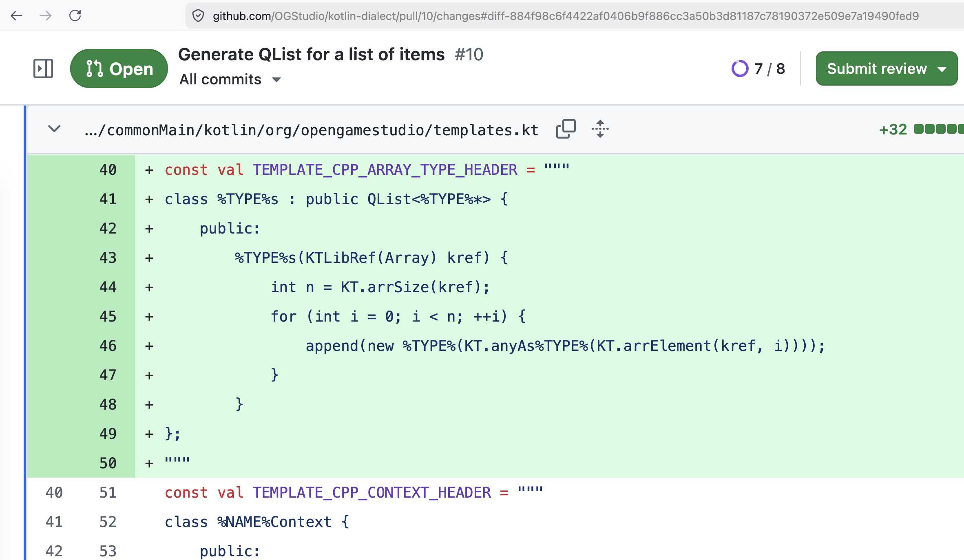Click the Submit review button

pos(887,68)
